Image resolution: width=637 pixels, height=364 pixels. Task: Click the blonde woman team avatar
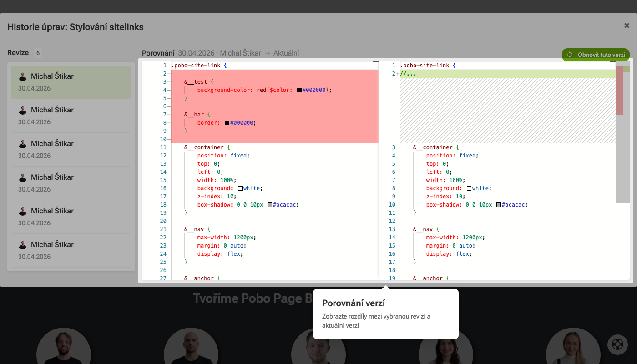click(x=573, y=346)
